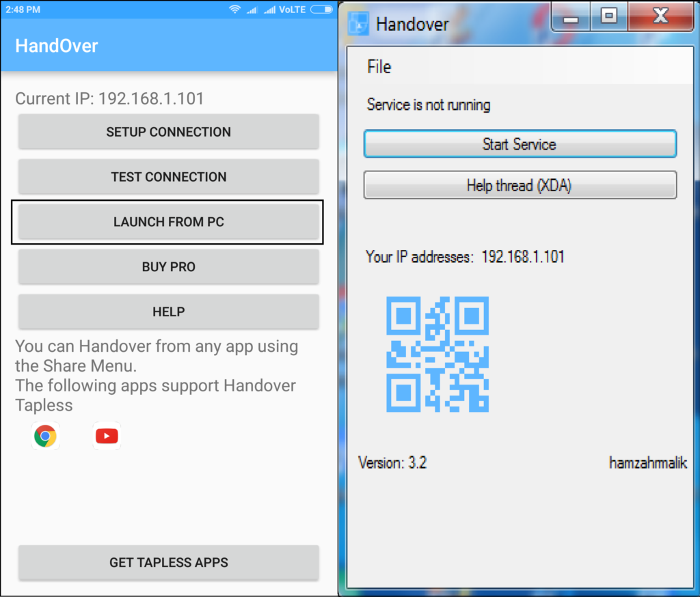Tap GET TAPLESS APPS button

169,562
